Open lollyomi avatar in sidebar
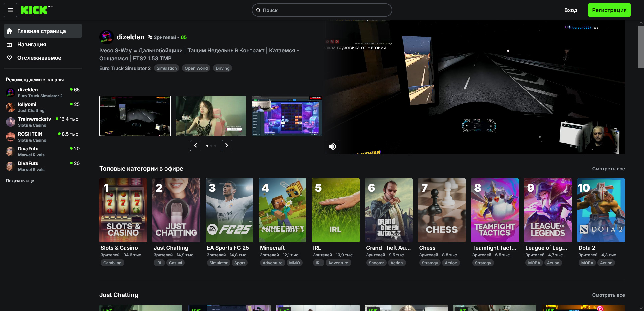The height and width of the screenshot is (311, 644). [x=11, y=107]
